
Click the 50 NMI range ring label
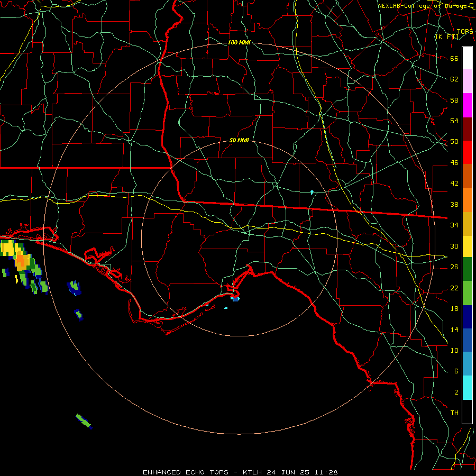tap(239, 140)
